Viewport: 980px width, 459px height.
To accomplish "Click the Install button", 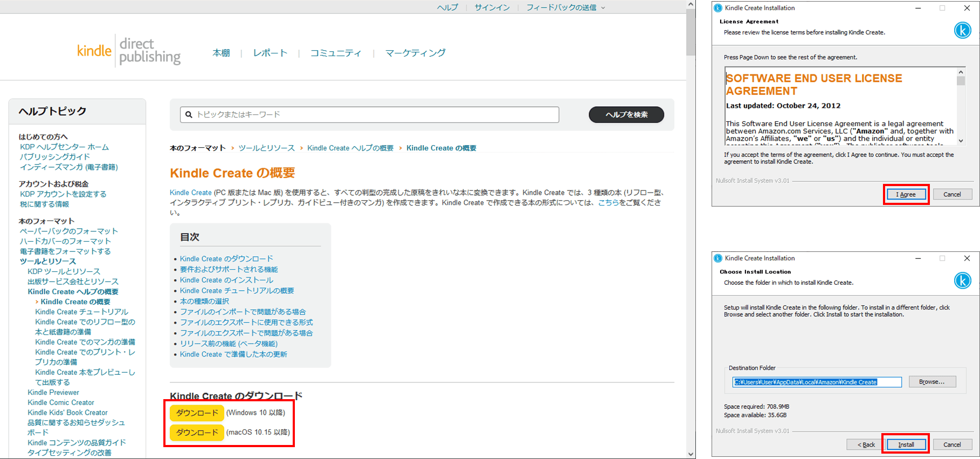I will pos(906,444).
